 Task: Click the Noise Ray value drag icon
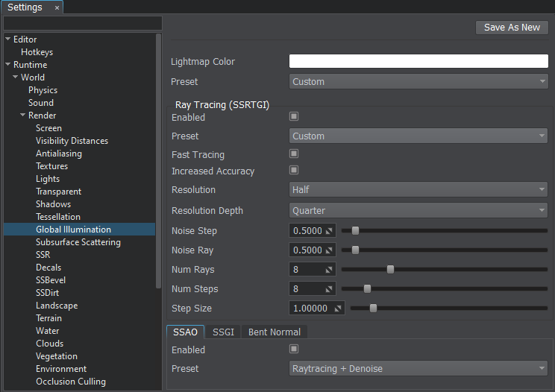coord(329,250)
